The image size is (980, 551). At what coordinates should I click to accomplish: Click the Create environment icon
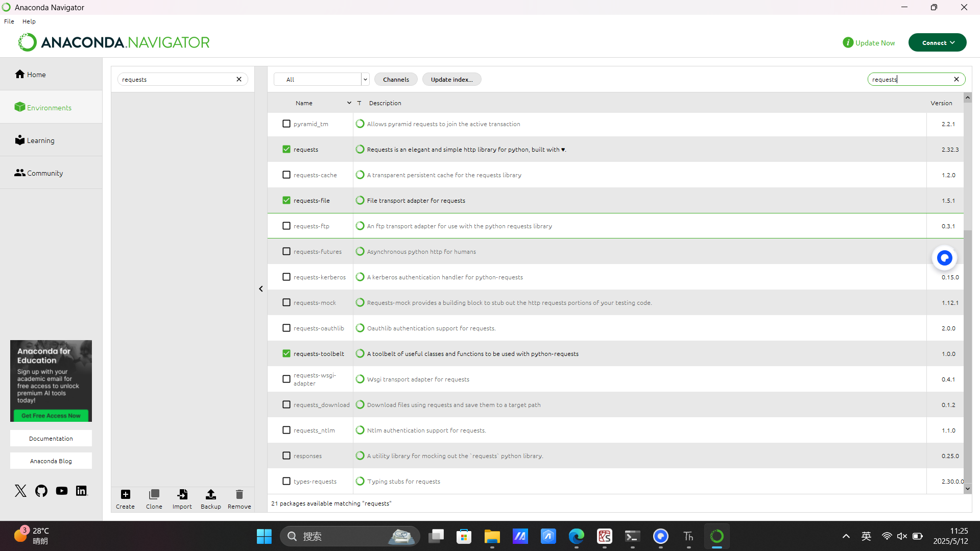(125, 494)
